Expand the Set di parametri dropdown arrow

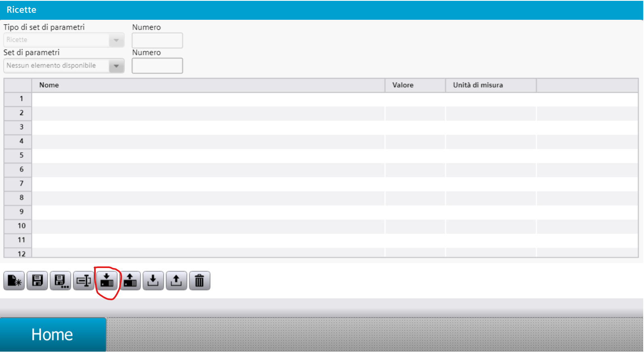[116, 66]
